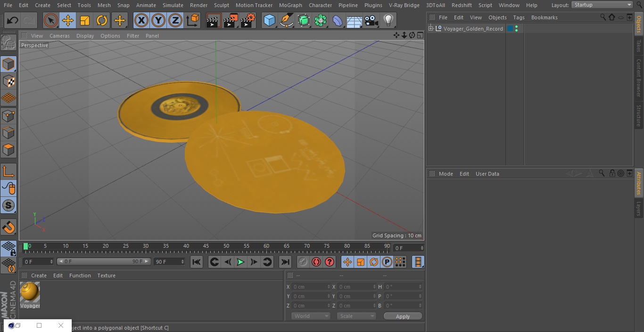This screenshot has width=644, height=332.
Task: Select the Live Selection tool
Action: (51, 21)
